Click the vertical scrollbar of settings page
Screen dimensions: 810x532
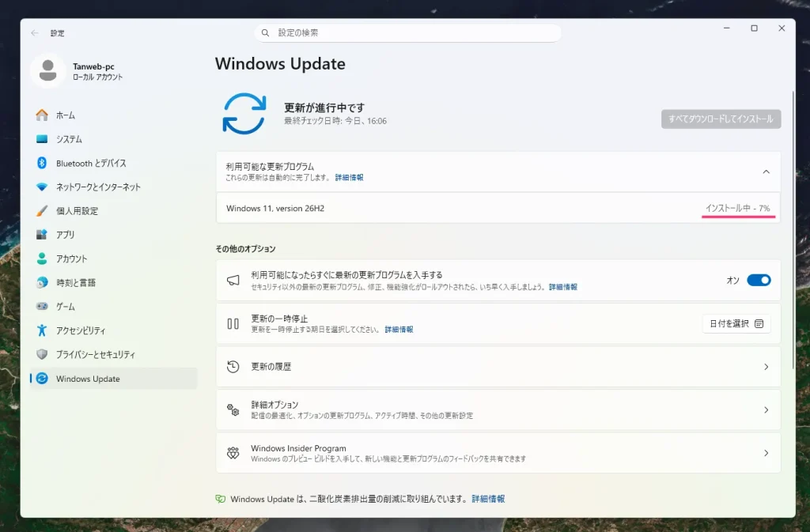(x=793, y=229)
